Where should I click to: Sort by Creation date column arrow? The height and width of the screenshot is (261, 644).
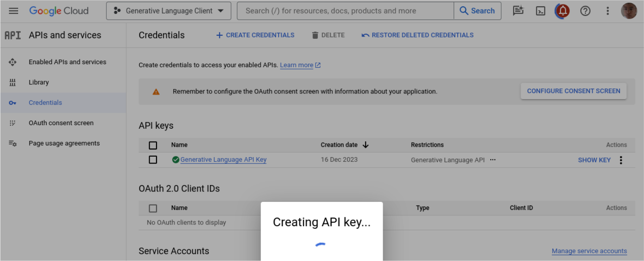[x=366, y=145]
